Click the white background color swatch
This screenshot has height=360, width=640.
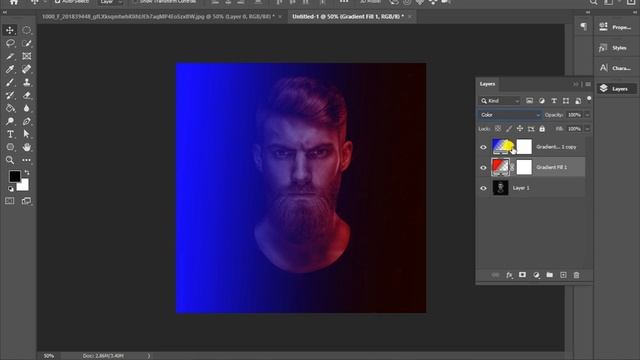(24, 186)
